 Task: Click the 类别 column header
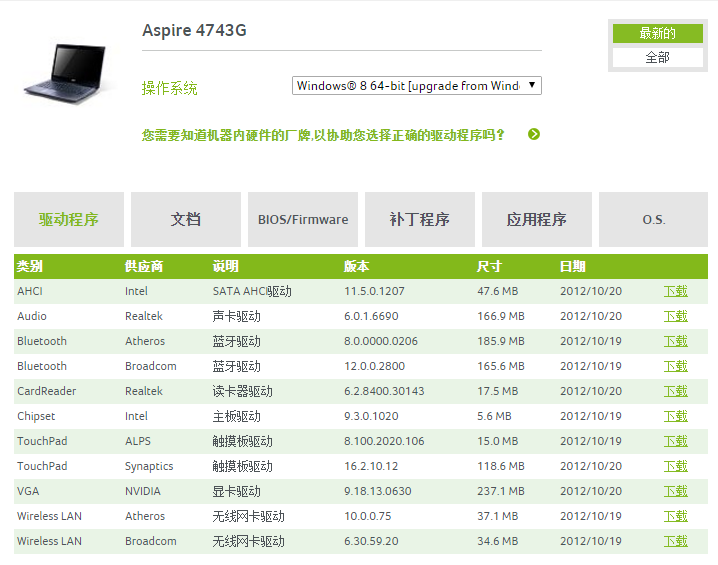(30, 266)
